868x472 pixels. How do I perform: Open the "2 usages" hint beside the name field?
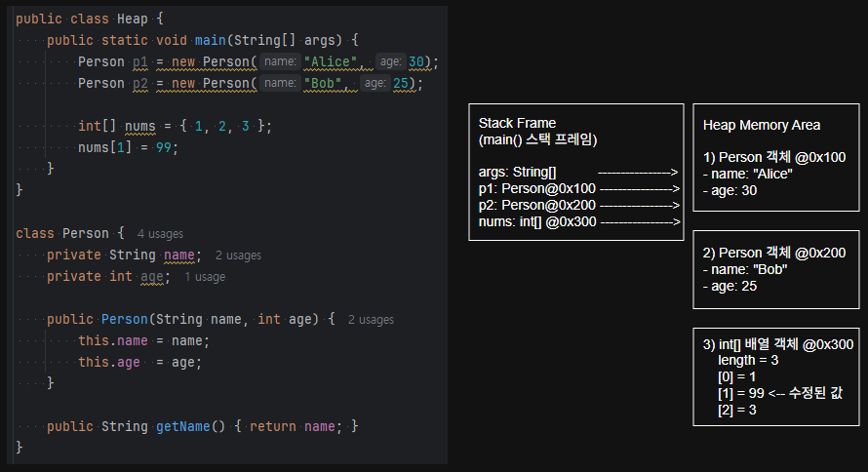click(238, 256)
